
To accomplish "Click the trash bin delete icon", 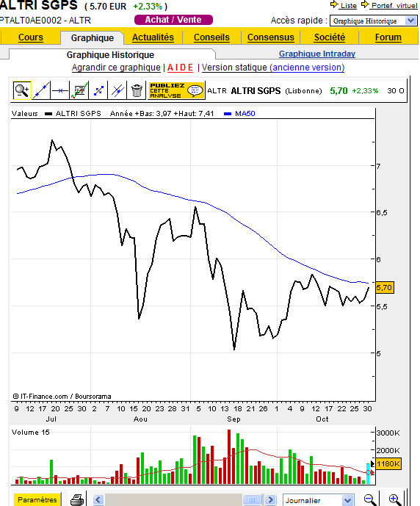I will 137,90.
